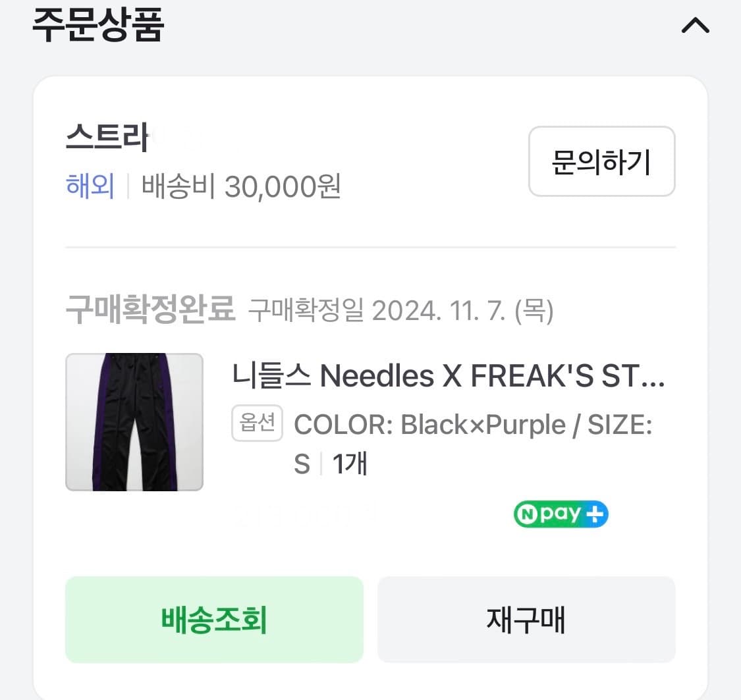The width and height of the screenshot is (741, 700).
Task: Open the 해외 overseas link
Action: [90, 187]
